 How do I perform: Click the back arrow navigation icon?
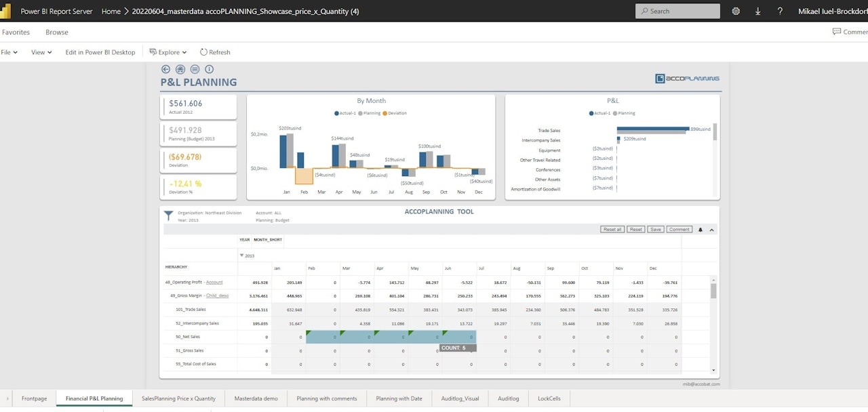click(x=165, y=69)
